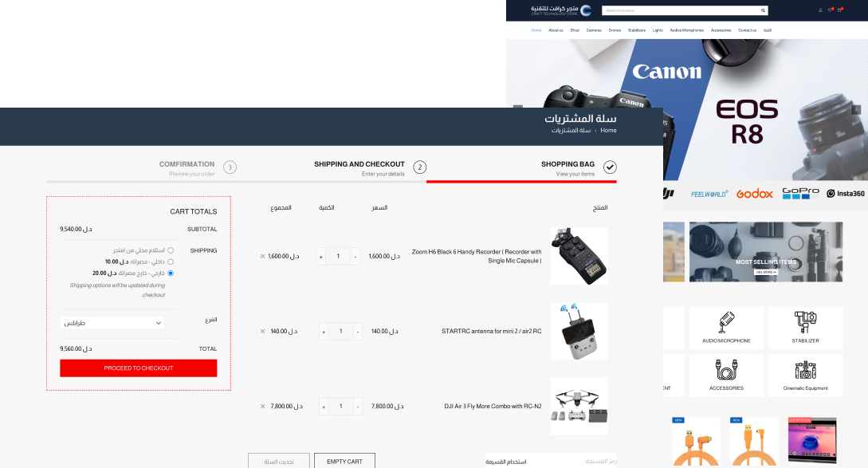Open the user account icon in header
868x468 pixels.
(x=820, y=10)
